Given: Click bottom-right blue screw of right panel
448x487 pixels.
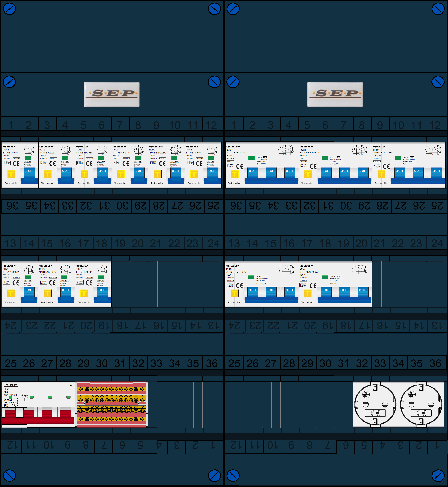Looking at the screenshot, I should 438,475.
